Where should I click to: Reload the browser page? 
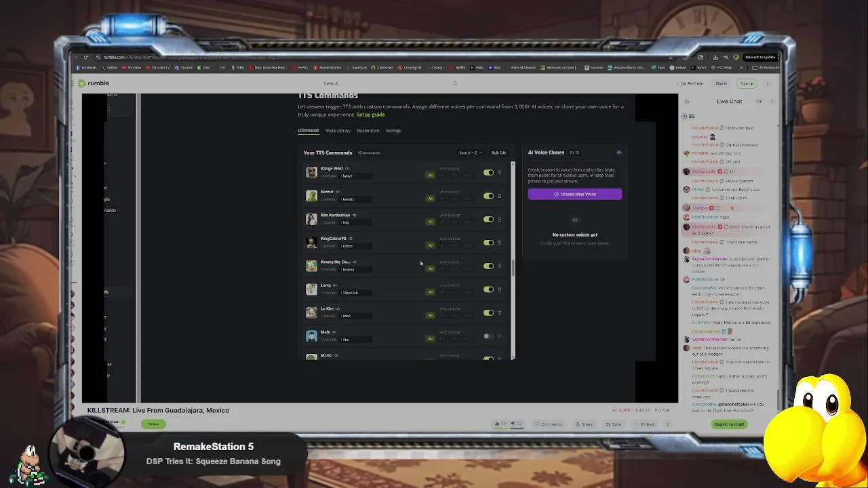coord(85,58)
